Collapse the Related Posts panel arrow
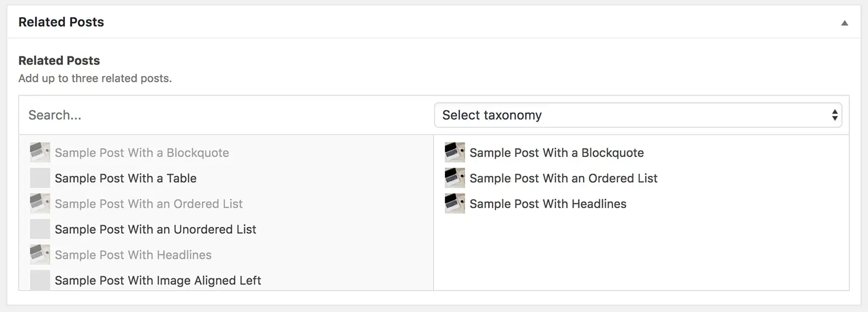 (x=844, y=23)
